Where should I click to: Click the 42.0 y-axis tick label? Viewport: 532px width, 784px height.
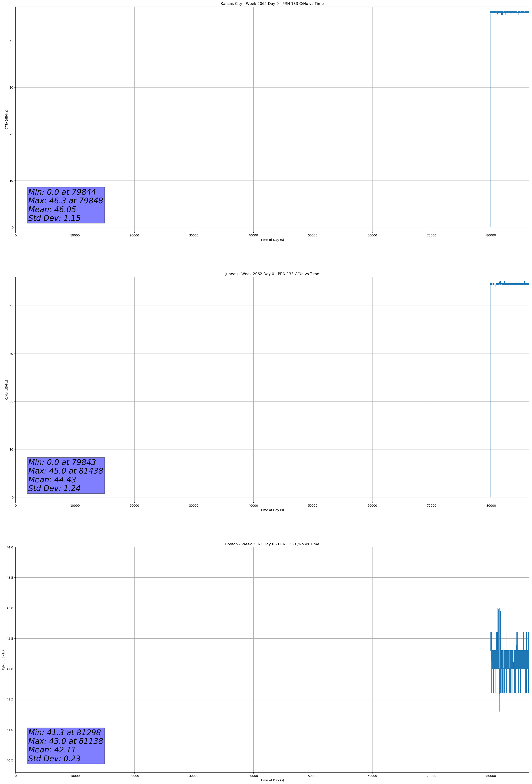(x=10, y=669)
